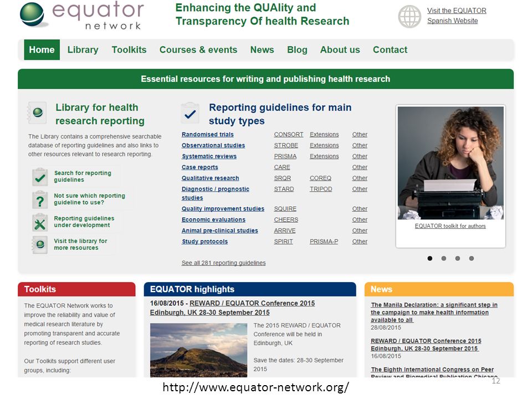This screenshot has width=532, height=399.
Task: Open the Library menu item
Action: 83,50
